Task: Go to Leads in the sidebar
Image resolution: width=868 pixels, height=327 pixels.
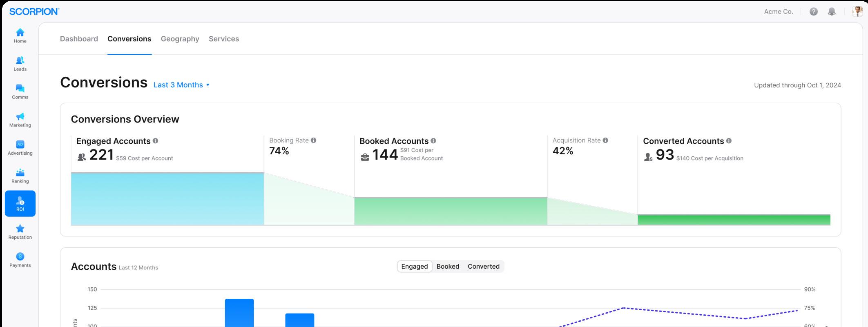Action: (20, 60)
